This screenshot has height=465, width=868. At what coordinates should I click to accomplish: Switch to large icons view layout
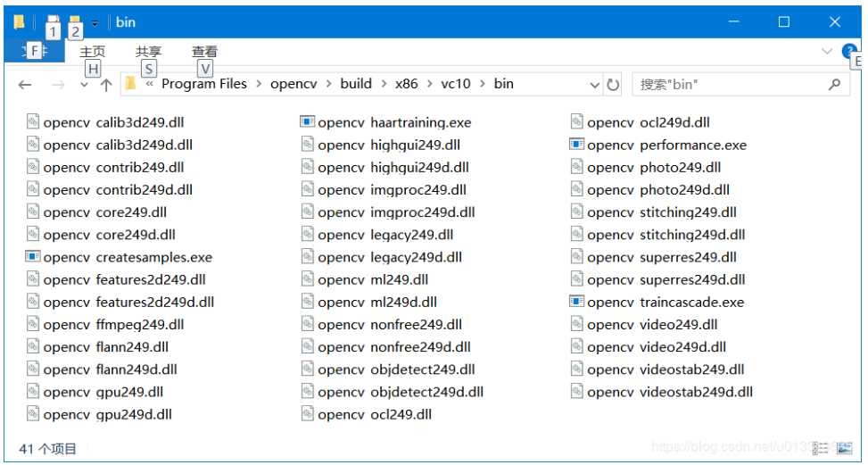click(845, 447)
